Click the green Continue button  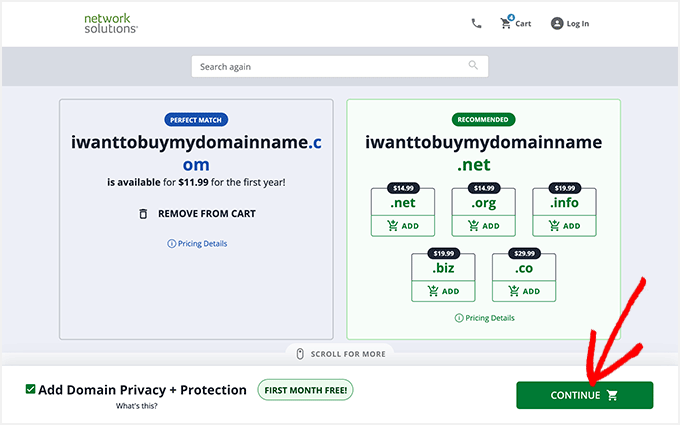[584, 395]
